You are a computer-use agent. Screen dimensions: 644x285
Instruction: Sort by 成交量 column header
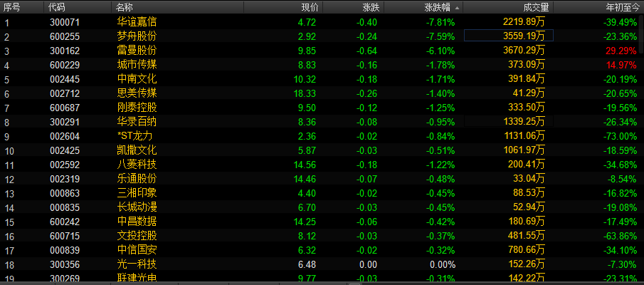click(x=536, y=7)
